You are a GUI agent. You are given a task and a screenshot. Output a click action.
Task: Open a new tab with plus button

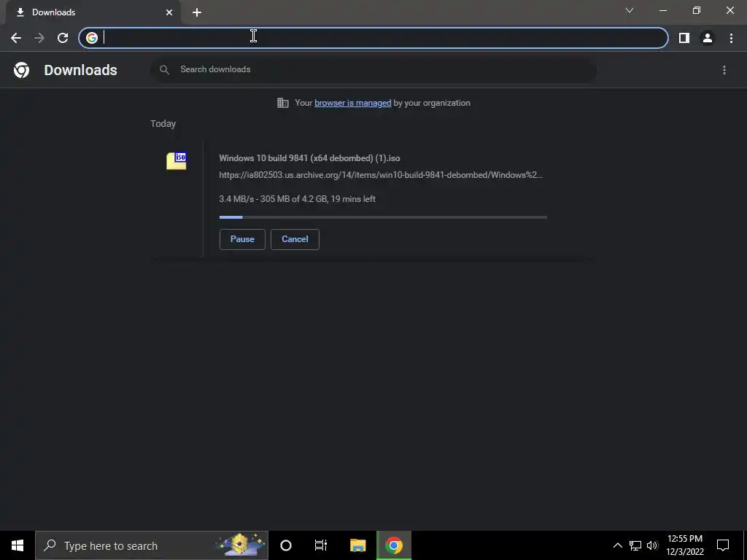click(x=197, y=12)
